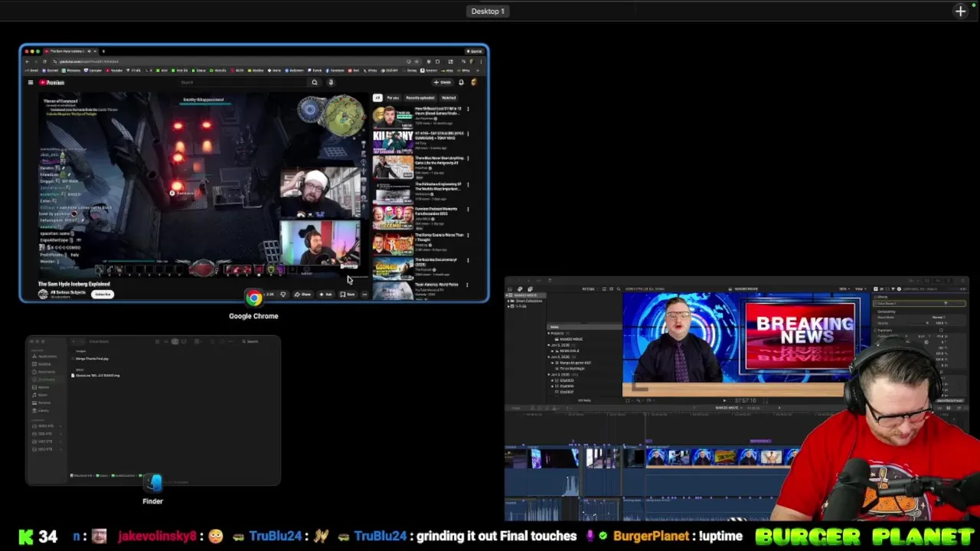
Task: Expand the 1-7-26 event in Final Cut
Action: coord(508,306)
